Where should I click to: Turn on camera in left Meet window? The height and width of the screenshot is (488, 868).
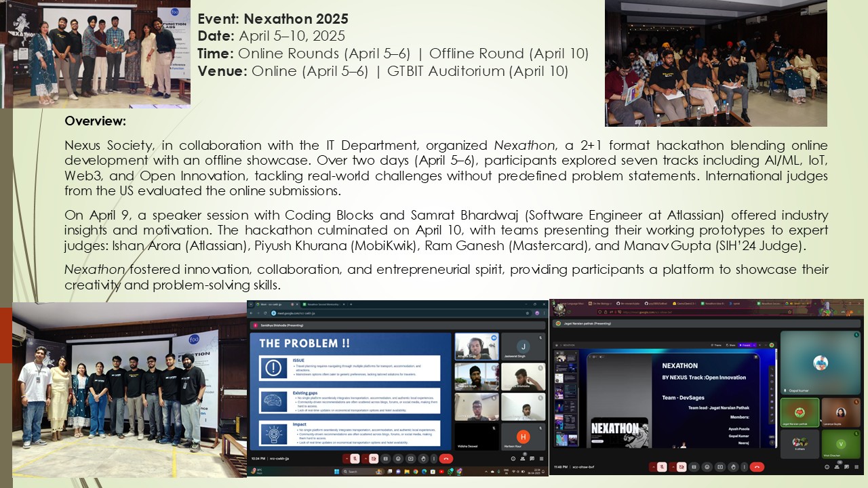(x=373, y=458)
